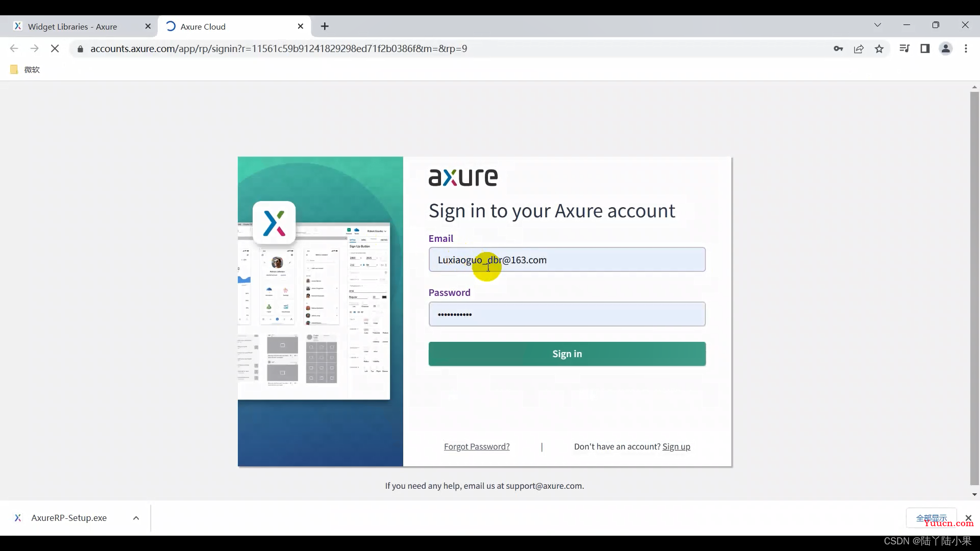980x551 pixels.
Task: Close the downloads bar
Action: 968,518
